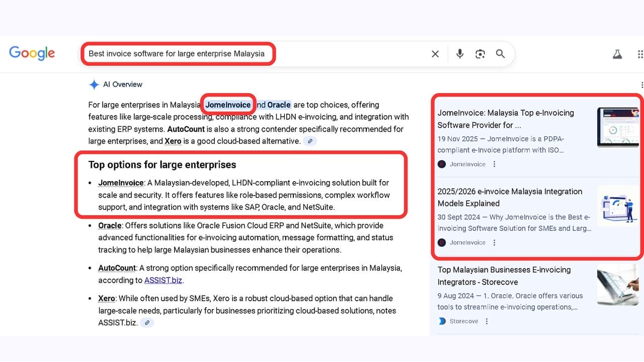Click highlighted JomeInvoice term in overview

228,105
